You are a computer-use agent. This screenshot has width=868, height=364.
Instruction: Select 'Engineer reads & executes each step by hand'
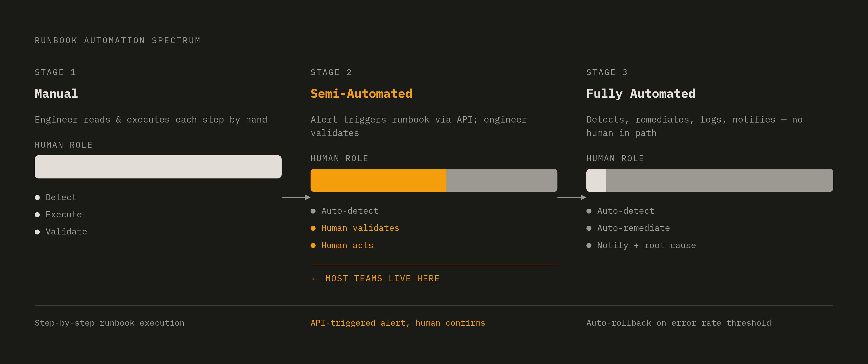(151, 120)
